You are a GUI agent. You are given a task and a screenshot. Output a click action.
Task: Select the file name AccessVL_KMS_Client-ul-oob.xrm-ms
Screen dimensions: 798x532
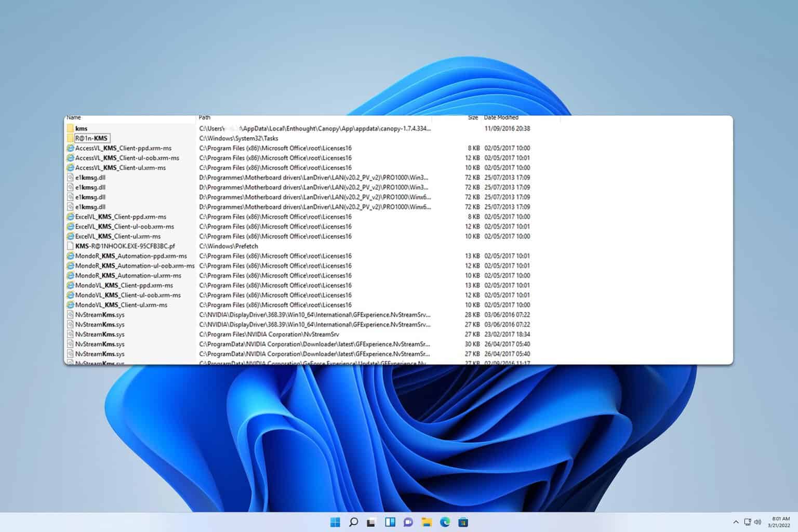tap(127, 158)
